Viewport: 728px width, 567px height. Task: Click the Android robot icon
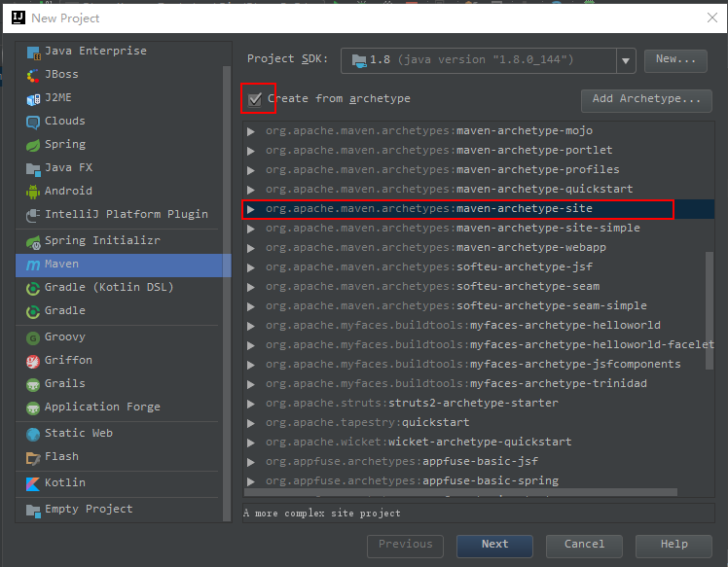click(x=33, y=193)
